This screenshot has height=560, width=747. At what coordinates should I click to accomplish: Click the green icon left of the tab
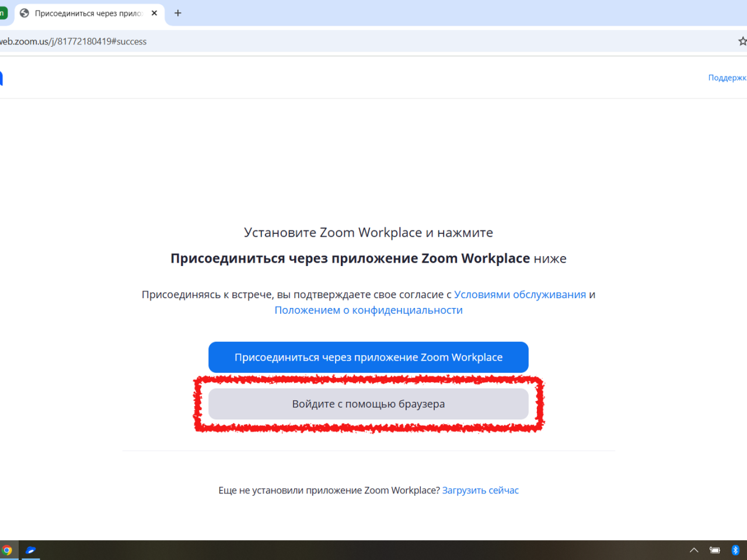[3, 13]
